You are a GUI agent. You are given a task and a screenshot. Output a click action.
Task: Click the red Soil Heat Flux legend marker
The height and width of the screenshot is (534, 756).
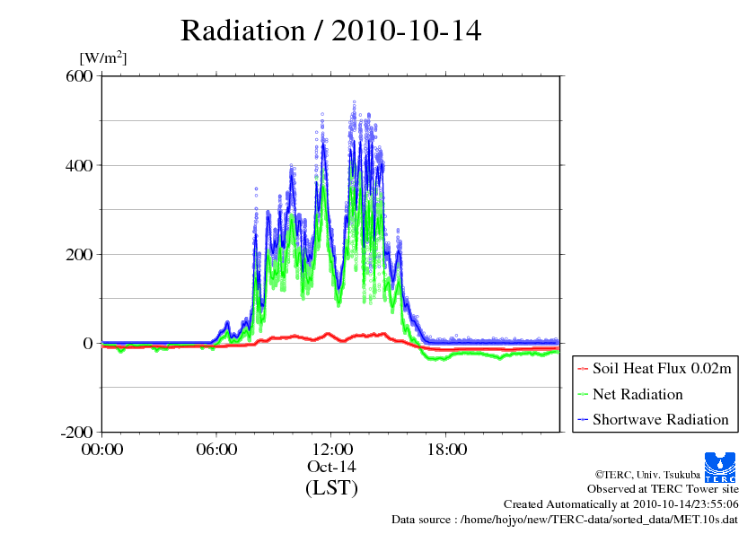point(583,369)
